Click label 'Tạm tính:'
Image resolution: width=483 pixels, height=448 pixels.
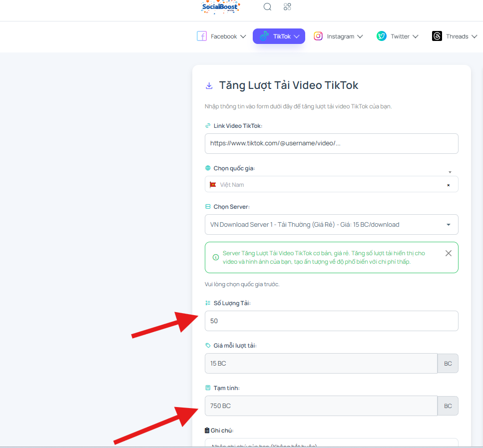(x=226, y=388)
